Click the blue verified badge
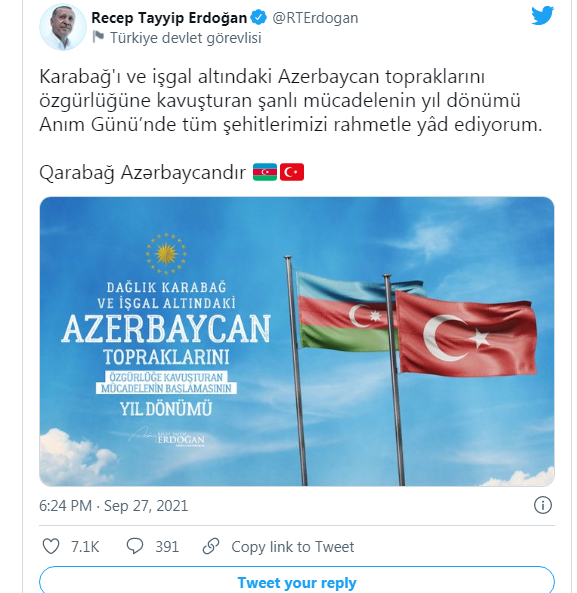The height and width of the screenshot is (593, 577). 259,18
